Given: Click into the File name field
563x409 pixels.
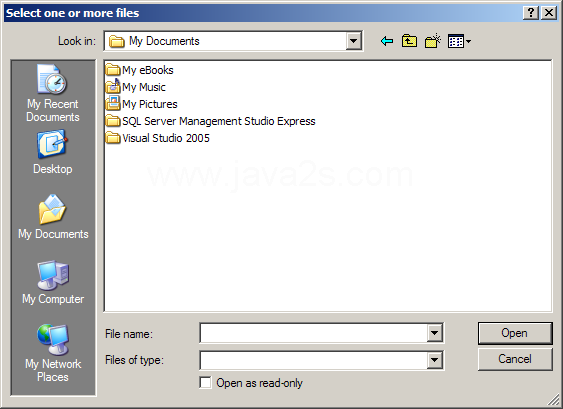Looking at the screenshot, I should pos(313,333).
